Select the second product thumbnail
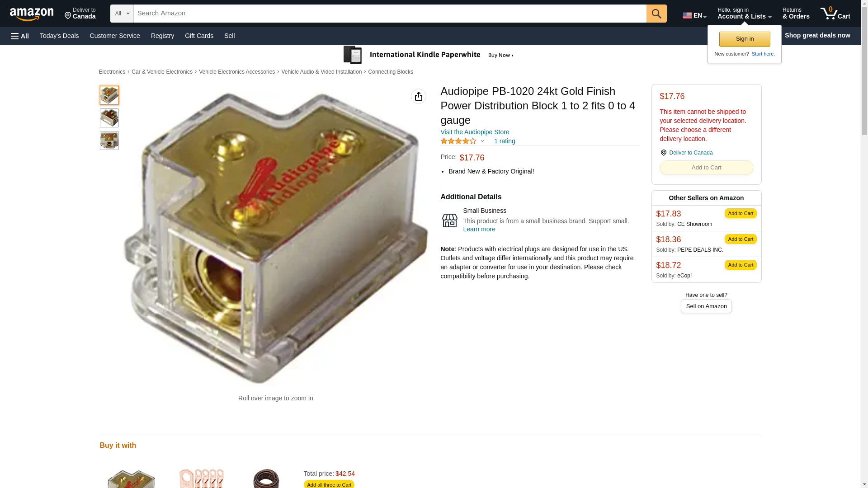The image size is (868, 488). 109,118
